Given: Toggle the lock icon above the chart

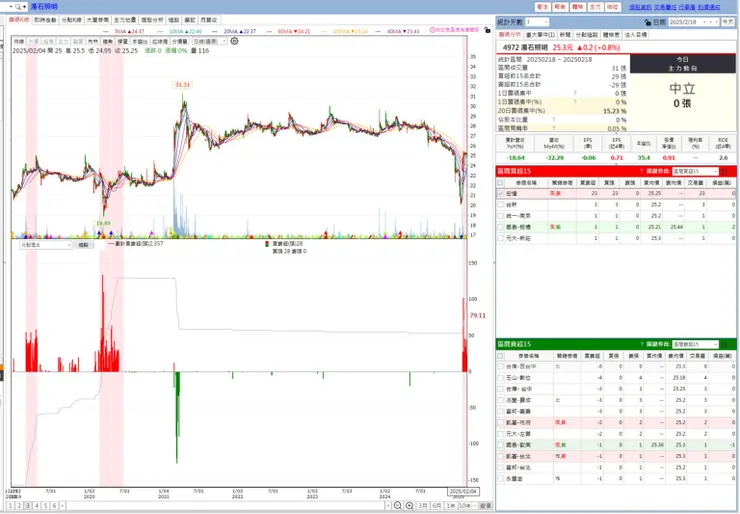Looking at the screenshot, I should coord(487,30).
